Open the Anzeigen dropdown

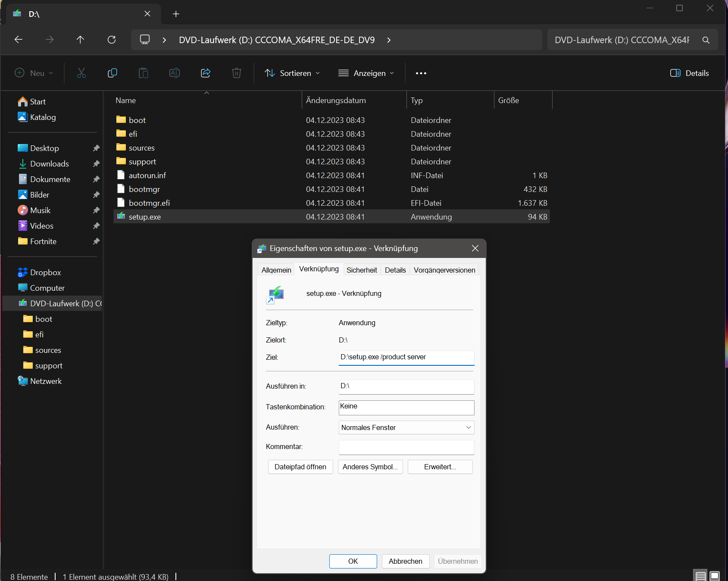click(x=366, y=73)
